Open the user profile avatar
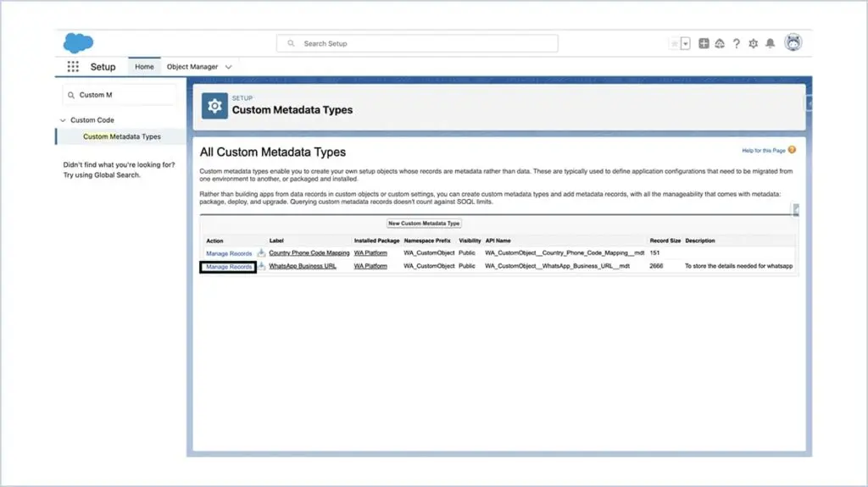Viewport: 868px width, 487px height. (x=793, y=42)
